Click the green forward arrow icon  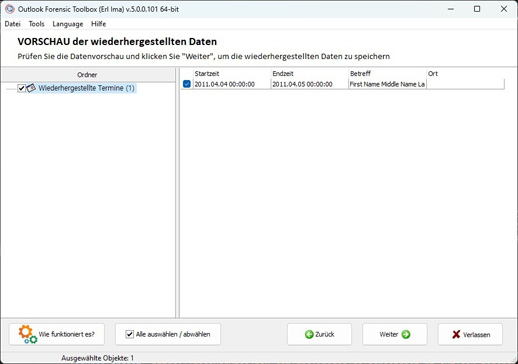406,334
